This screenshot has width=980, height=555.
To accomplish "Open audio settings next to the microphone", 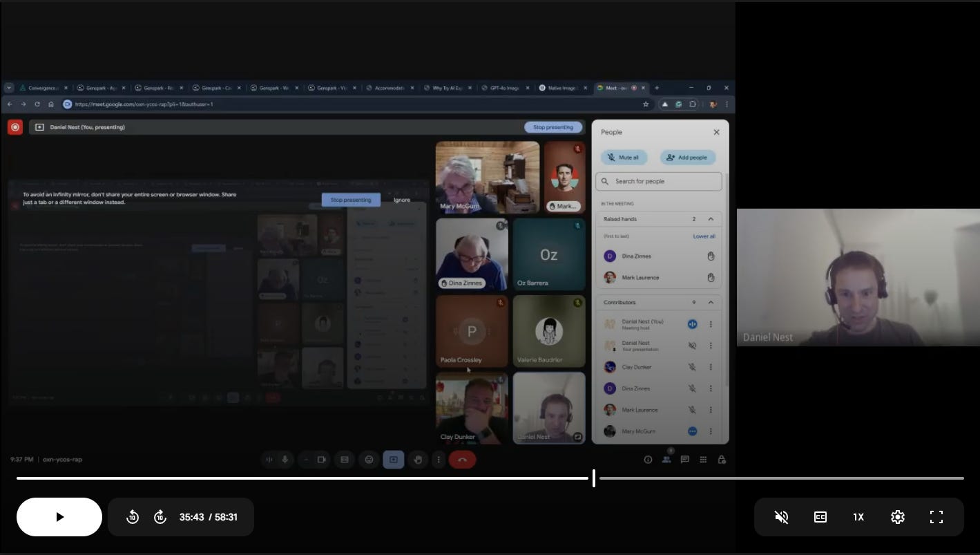I will [x=269, y=460].
